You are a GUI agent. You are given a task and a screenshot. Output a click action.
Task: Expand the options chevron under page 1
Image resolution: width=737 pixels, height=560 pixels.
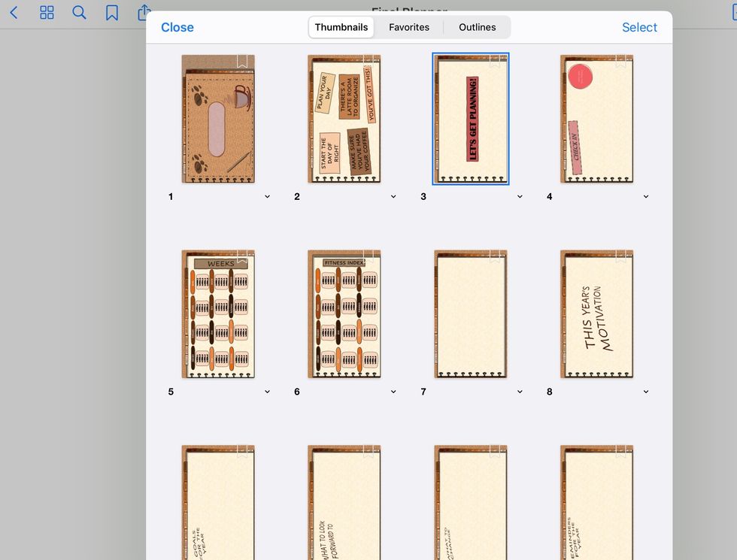tap(267, 197)
